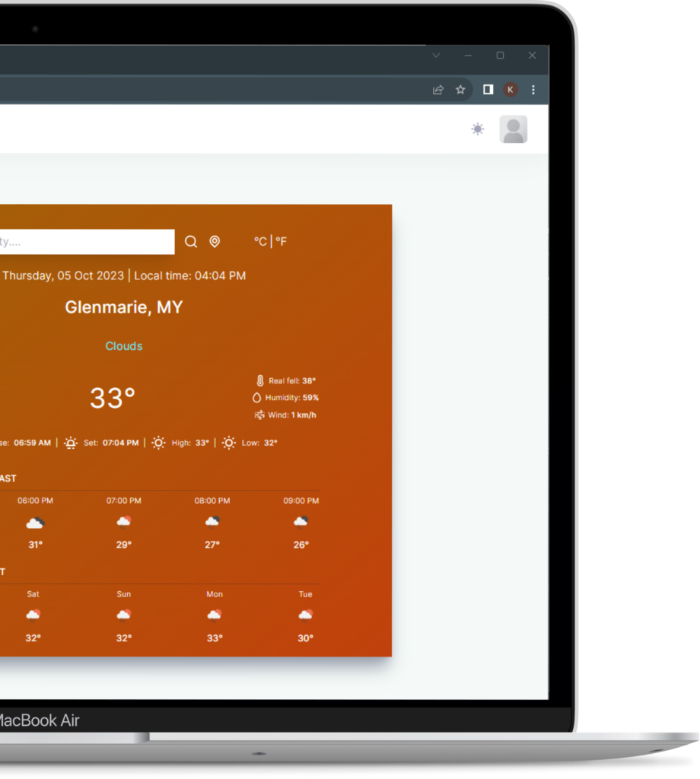The image size is (700, 779).
Task: Click the High: 33° text
Action: click(x=190, y=443)
